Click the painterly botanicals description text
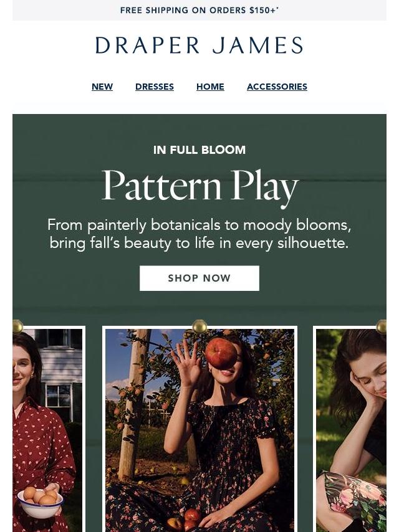The width and height of the screenshot is (399, 532). coord(199,234)
